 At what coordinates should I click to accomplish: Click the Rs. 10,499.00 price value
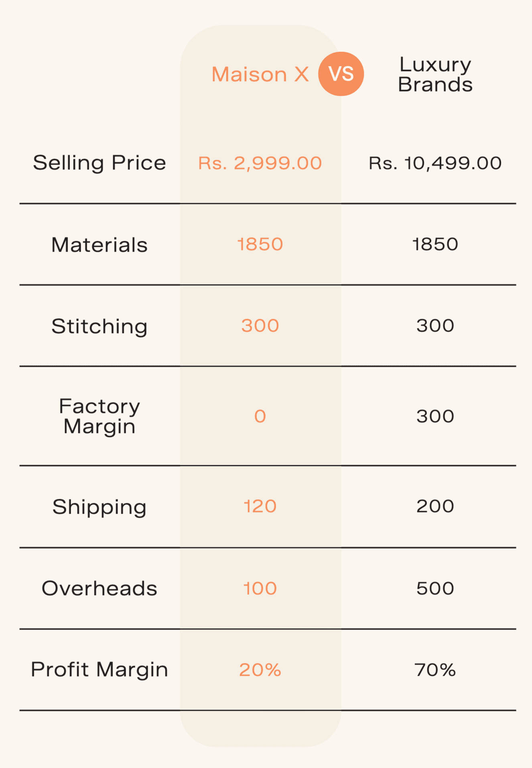tap(435, 163)
